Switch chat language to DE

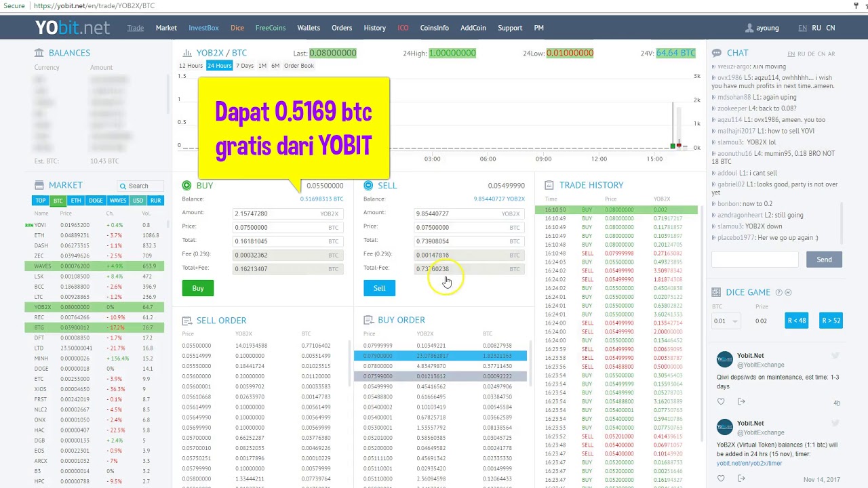pyautogui.click(x=811, y=54)
